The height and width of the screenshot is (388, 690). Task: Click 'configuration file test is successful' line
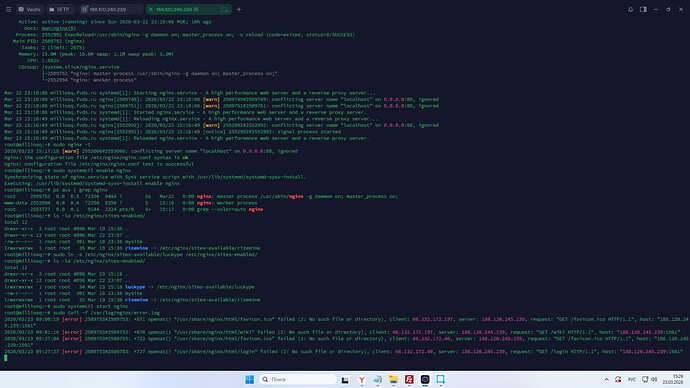[x=99, y=164]
